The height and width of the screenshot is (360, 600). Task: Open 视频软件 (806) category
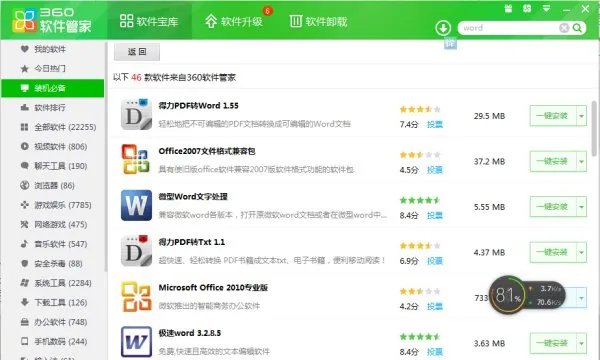(53, 147)
